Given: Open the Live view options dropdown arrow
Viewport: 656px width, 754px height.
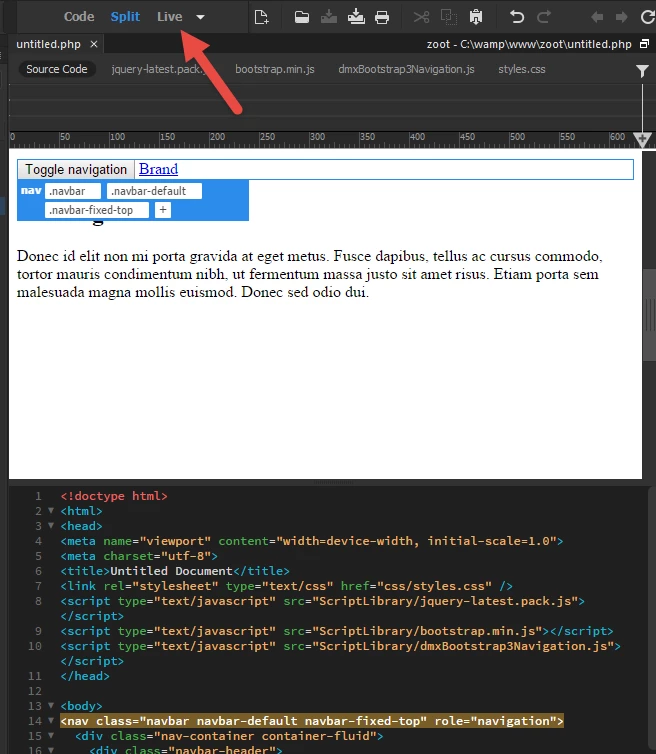Looking at the screenshot, I should click(201, 17).
